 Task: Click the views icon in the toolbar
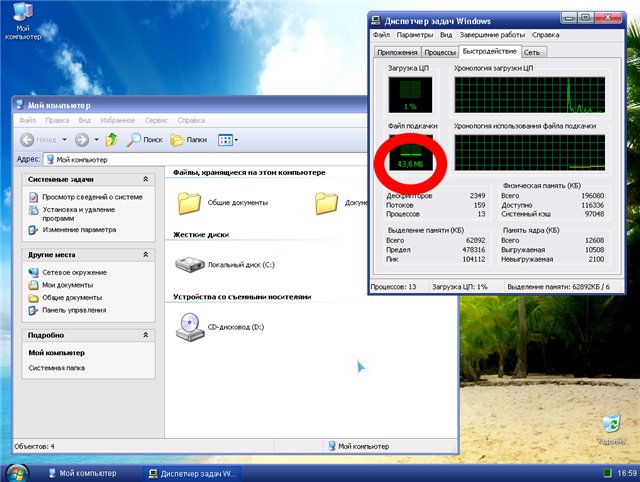tap(225, 140)
